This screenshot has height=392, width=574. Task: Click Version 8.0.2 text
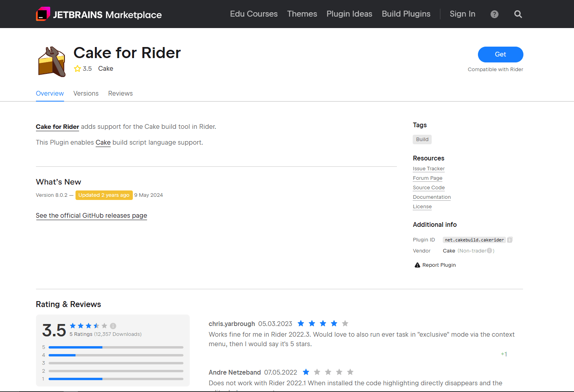point(52,195)
